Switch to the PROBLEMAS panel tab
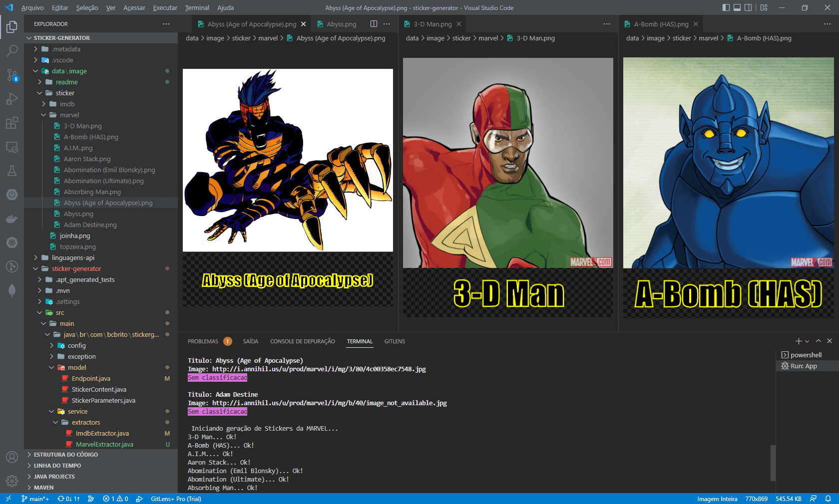 [203, 341]
